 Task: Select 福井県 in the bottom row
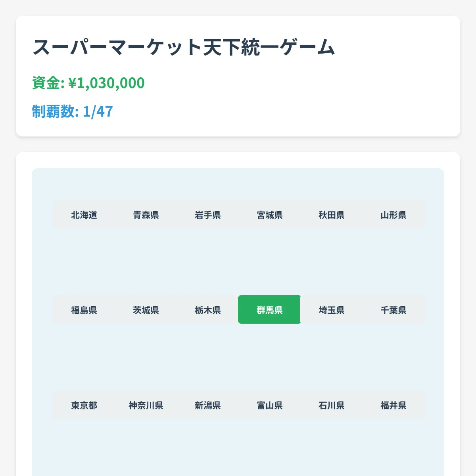click(x=393, y=405)
